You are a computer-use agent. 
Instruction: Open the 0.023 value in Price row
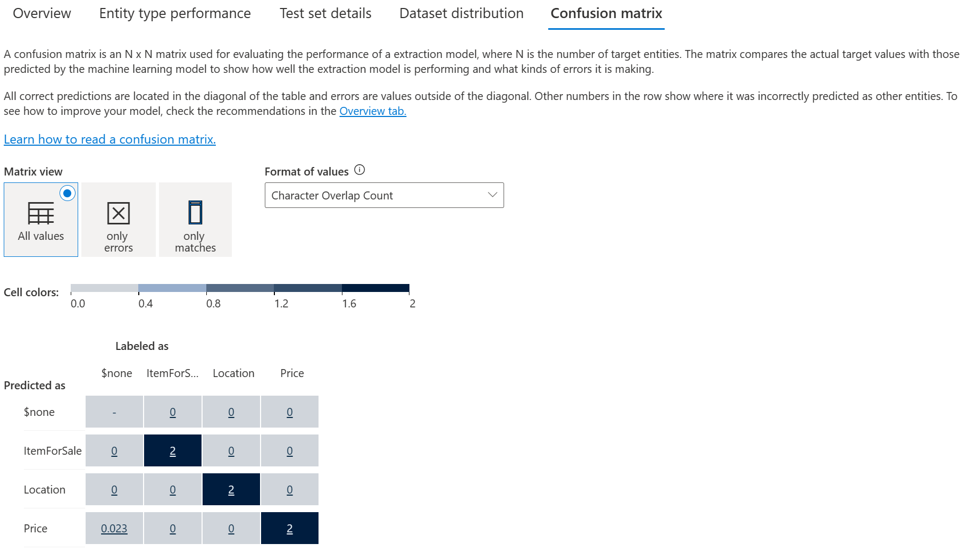pos(114,529)
